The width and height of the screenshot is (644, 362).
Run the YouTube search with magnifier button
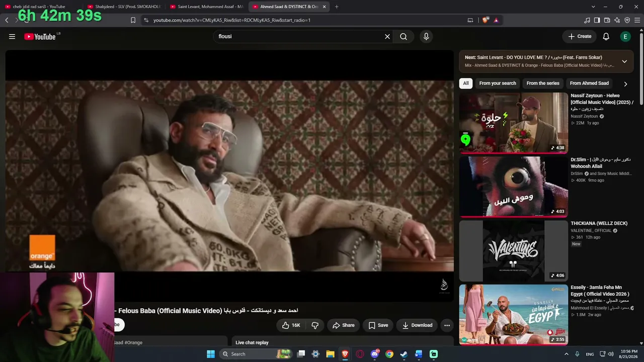(404, 36)
